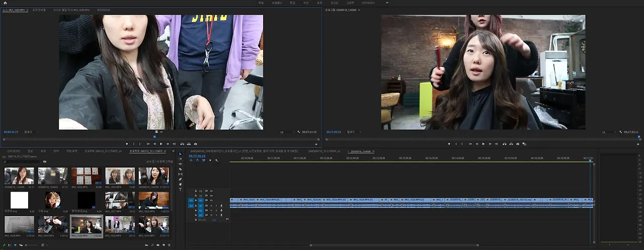Click Source monitor scrub bar playhead
Screen dimensions: 644x250
(154, 137)
